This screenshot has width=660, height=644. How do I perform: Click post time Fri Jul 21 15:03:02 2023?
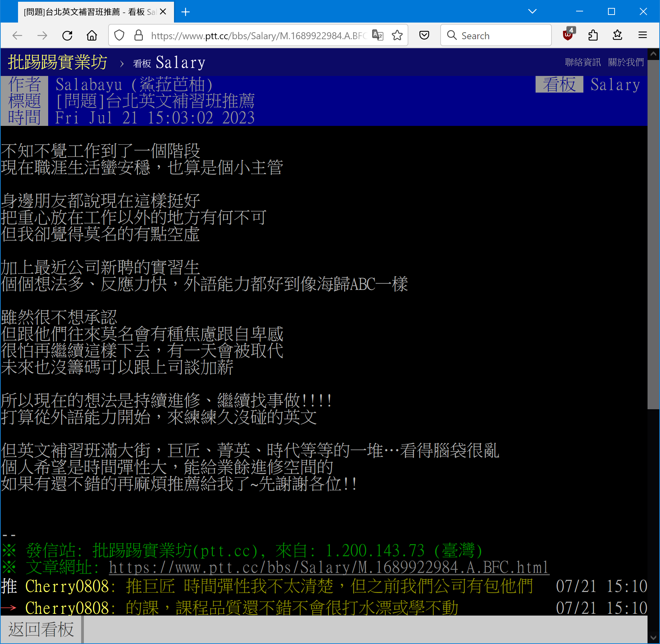(x=155, y=118)
